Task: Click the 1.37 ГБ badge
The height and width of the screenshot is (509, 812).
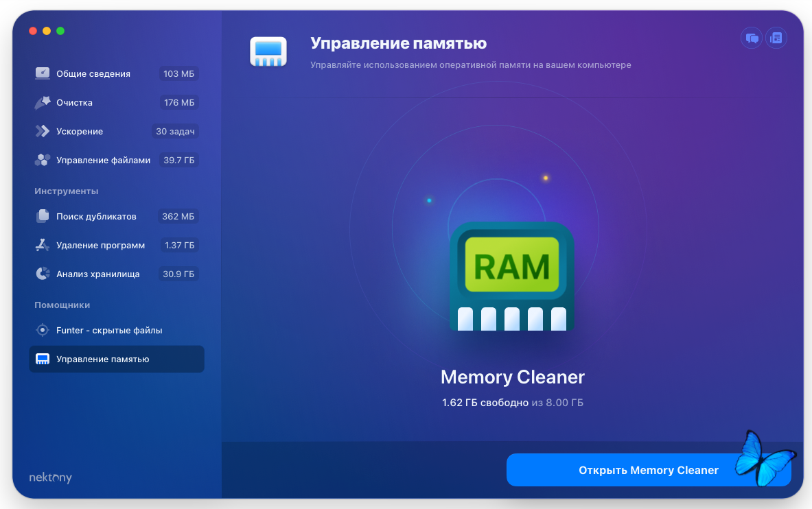Action: pyautogui.click(x=179, y=245)
